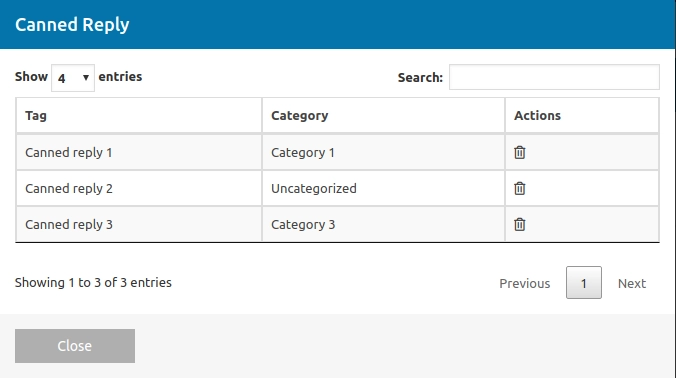Viewport: 676px width, 378px height.
Task: Open the Show entries dropdown
Action: coord(73,78)
